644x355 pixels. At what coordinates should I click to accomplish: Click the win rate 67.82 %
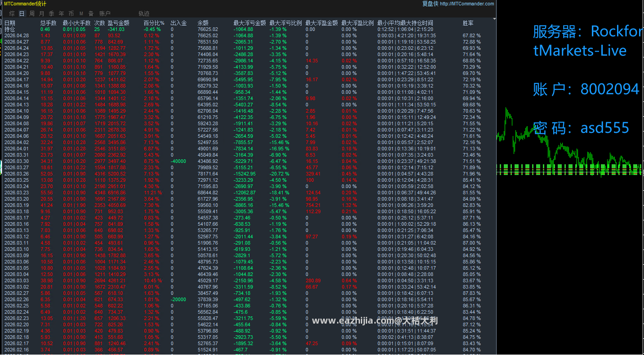click(x=472, y=35)
